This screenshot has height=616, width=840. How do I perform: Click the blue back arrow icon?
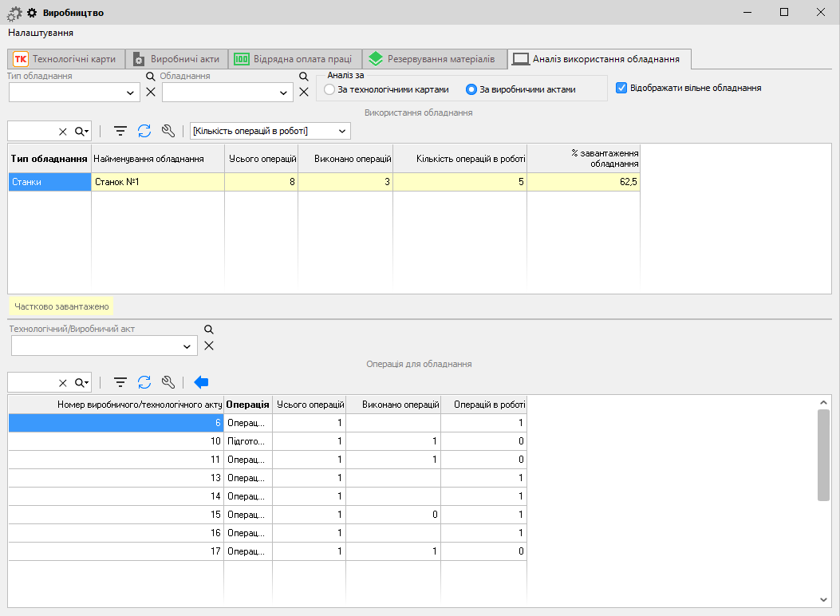pos(201,382)
